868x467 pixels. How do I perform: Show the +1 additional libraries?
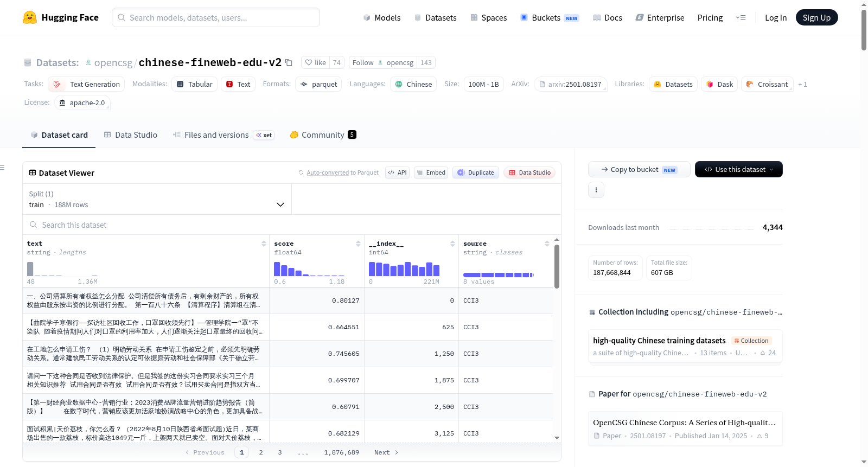tap(802, 84)
